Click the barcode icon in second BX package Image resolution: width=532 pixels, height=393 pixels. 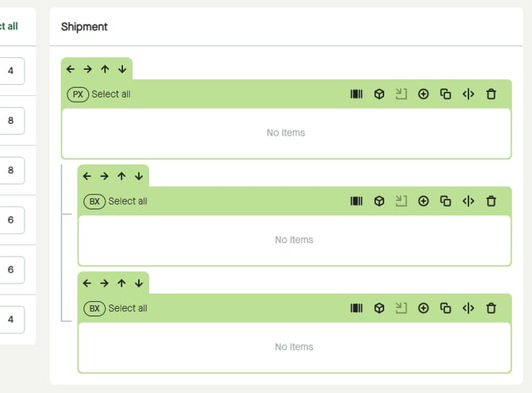click(357, 308)
